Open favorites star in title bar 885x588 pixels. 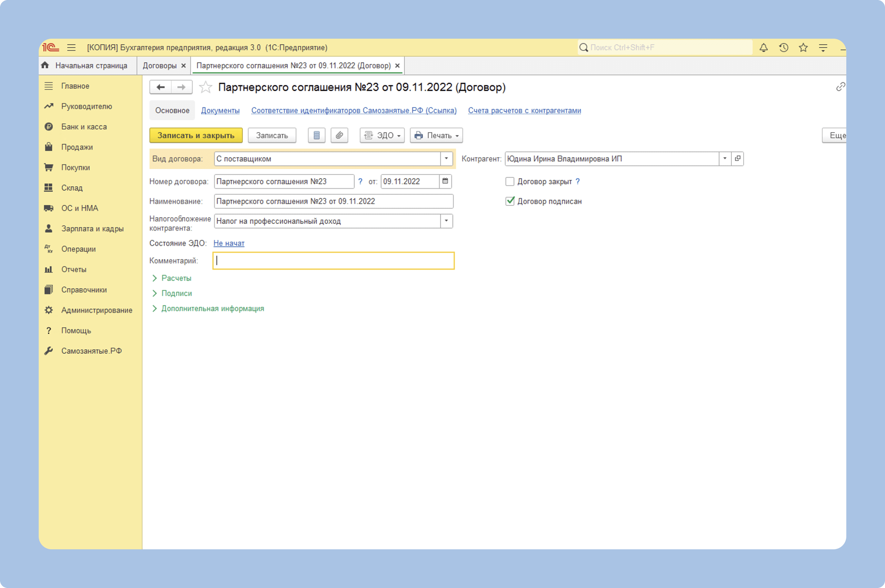803,48
